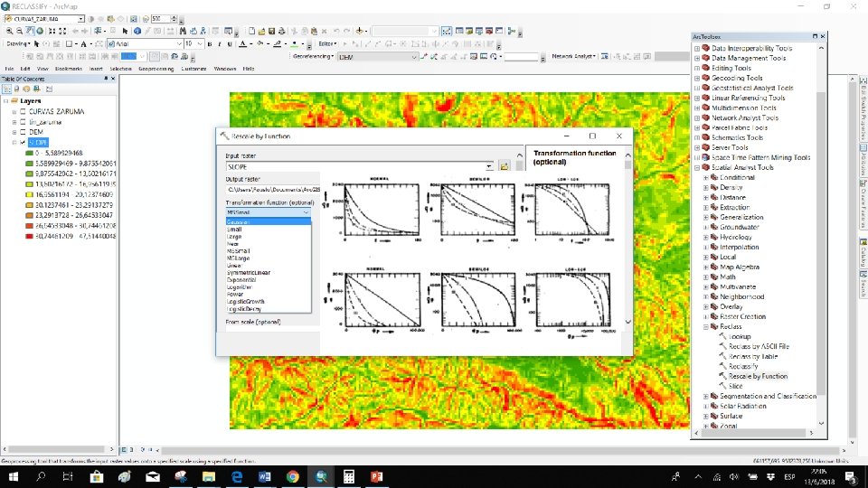This screenshot has height=488, width=868.
Task: Select the Zoom In tool
Action: [x=7, y=31]
